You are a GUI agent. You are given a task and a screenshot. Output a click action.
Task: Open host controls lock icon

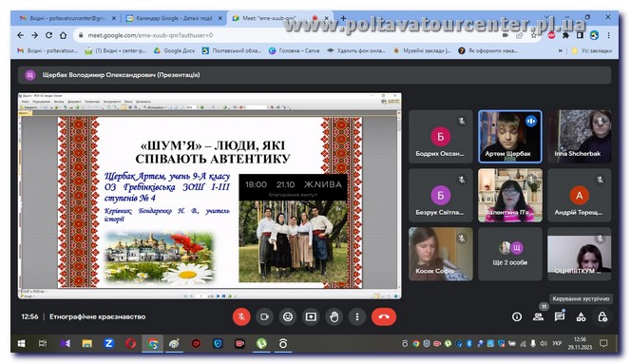pyautogui.click(x=602, y=317)
